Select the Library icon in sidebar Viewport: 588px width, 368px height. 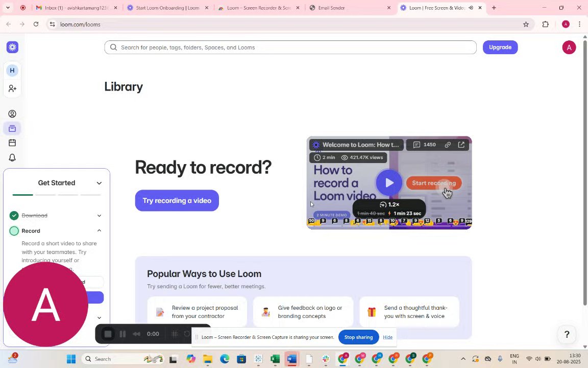click(x=12, y=128)
